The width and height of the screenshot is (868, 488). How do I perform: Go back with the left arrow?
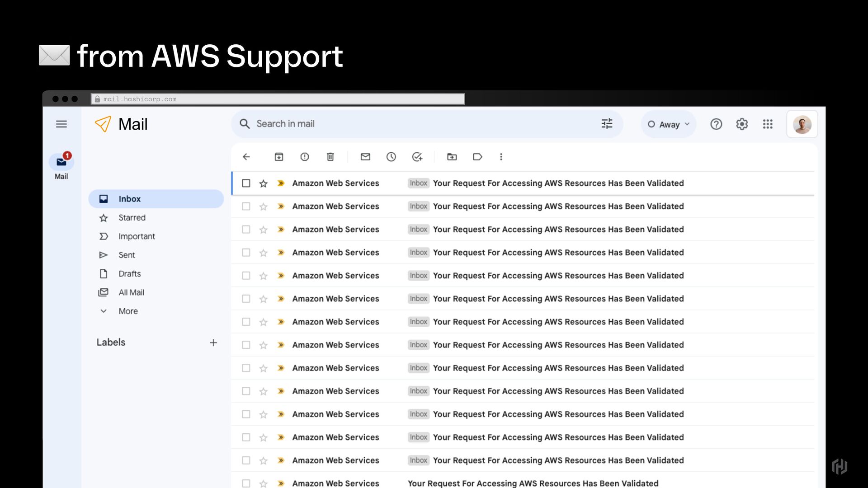pyautogui.click(x=246, y=157)
